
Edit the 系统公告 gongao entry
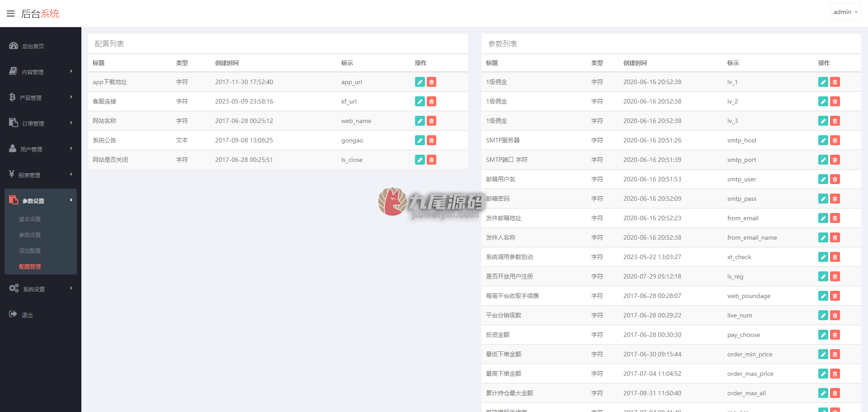click(x=420, y=140)
